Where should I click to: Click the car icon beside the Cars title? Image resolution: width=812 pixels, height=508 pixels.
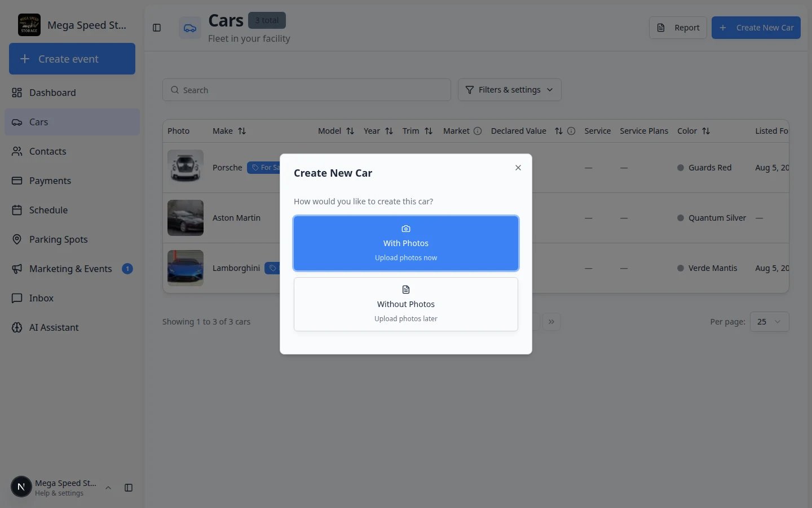tap(190, 28)
